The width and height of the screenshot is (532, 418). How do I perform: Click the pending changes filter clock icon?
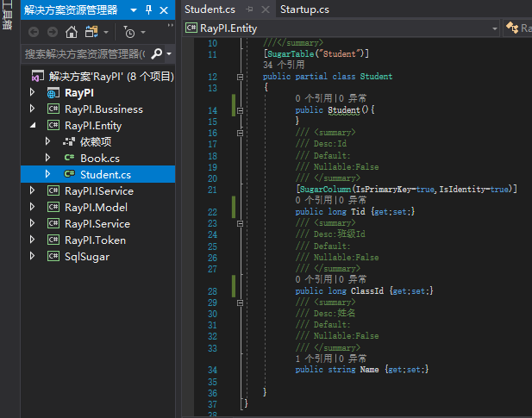tap(128, 32)
